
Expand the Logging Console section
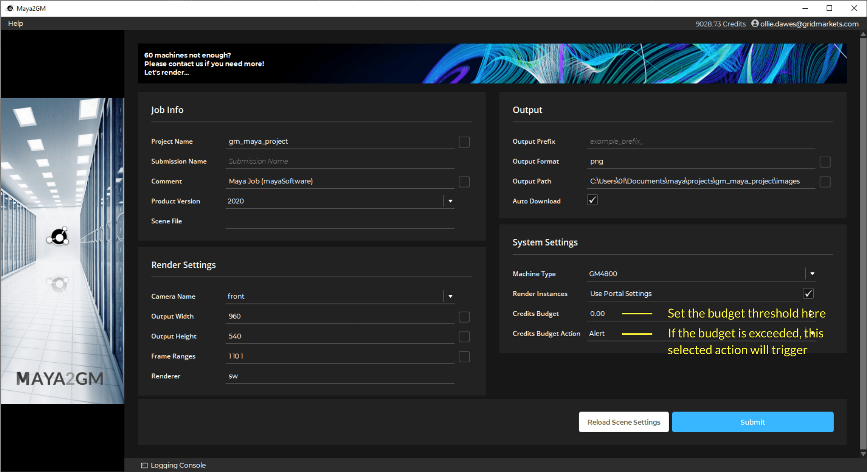coord(178,465)
